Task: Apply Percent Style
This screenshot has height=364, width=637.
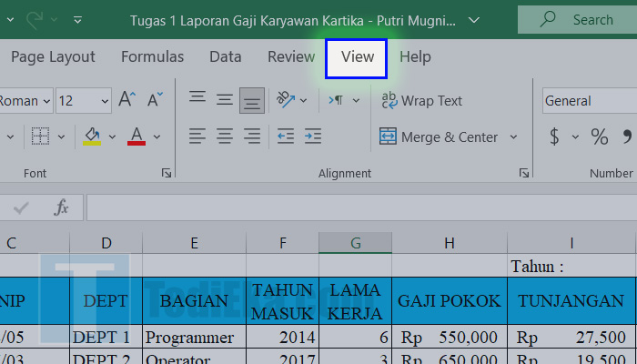Action: (600, 136)
